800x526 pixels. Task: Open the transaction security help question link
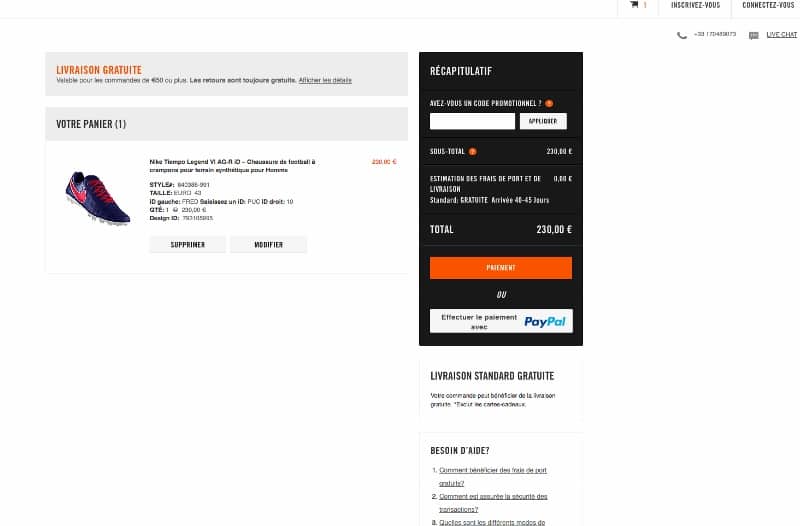point(493,503)
